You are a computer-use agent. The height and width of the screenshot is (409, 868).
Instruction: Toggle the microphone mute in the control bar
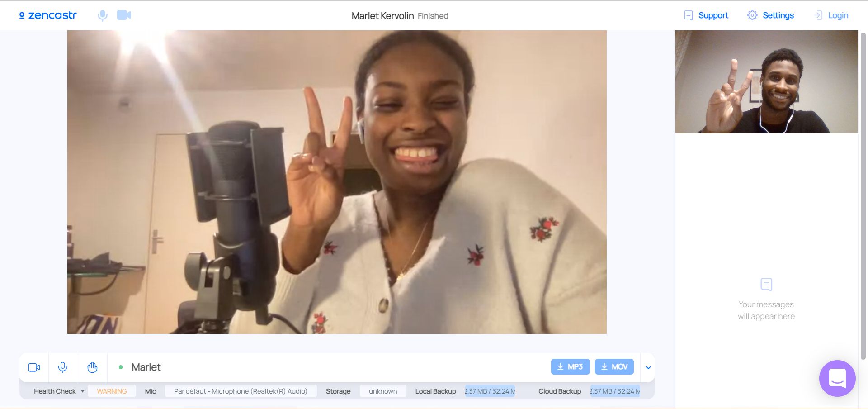click(x=63, y=367)
